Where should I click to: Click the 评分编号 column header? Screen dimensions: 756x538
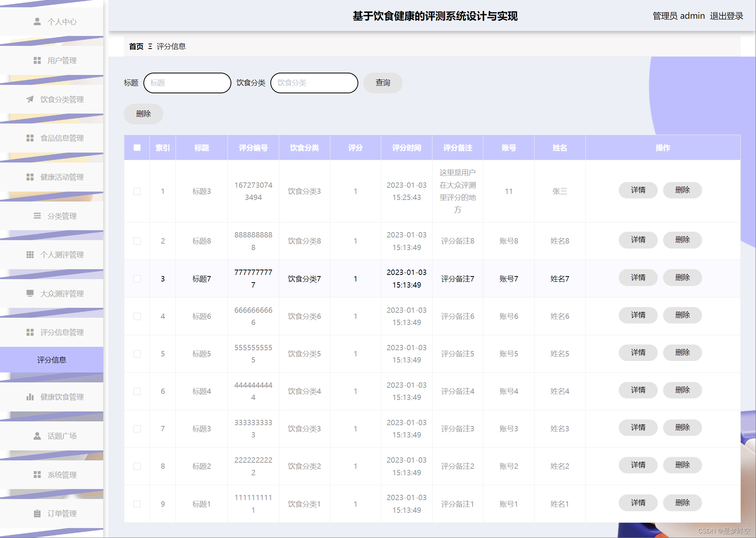(253, 148)
